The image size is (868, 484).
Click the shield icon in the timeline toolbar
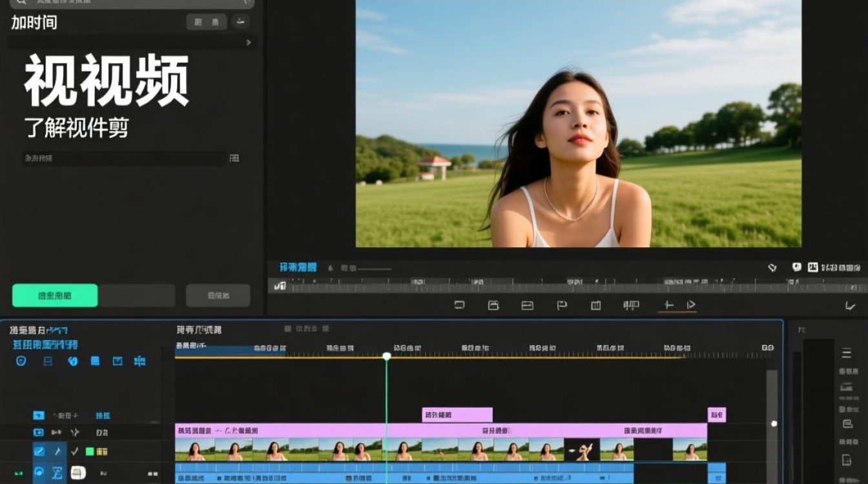pos(21,361)
